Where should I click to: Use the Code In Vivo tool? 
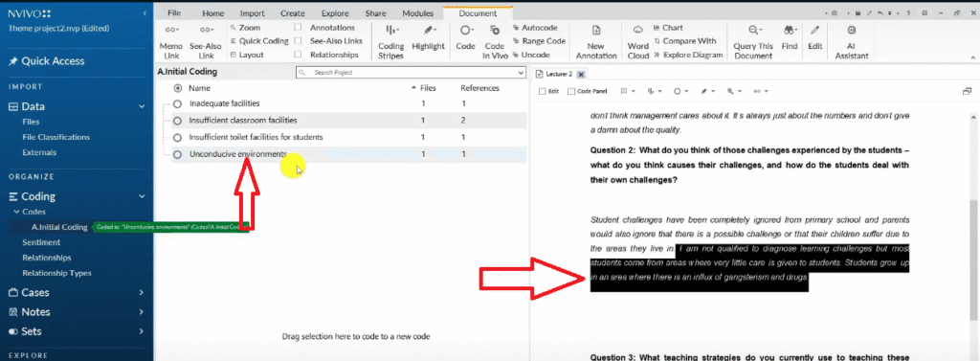[495, 42]
